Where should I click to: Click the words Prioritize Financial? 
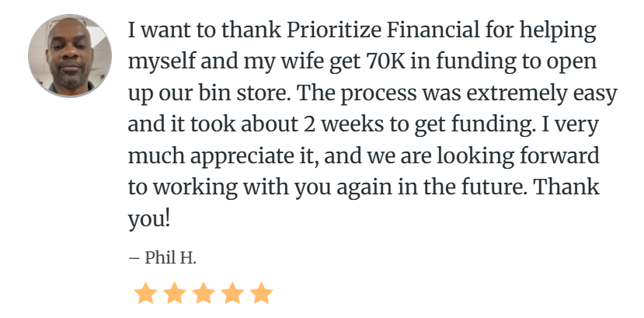[382, 31]
